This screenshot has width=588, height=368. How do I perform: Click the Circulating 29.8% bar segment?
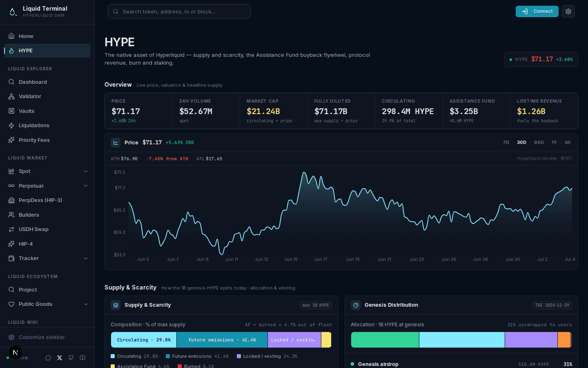tap(144, 340)
